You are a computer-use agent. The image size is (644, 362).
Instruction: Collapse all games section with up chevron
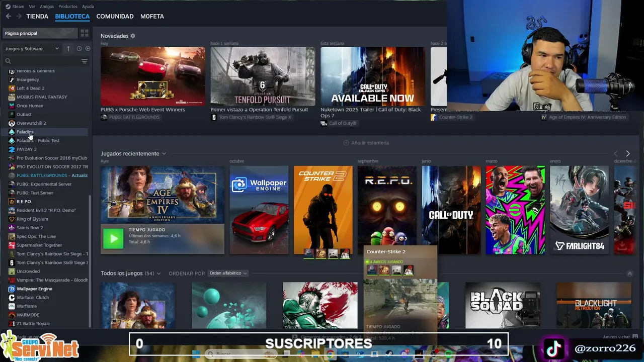click(629, 274)
